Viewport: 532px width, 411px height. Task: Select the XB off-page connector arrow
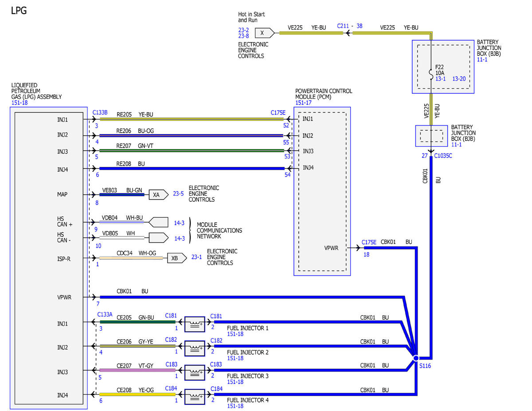tap(177, 258)
